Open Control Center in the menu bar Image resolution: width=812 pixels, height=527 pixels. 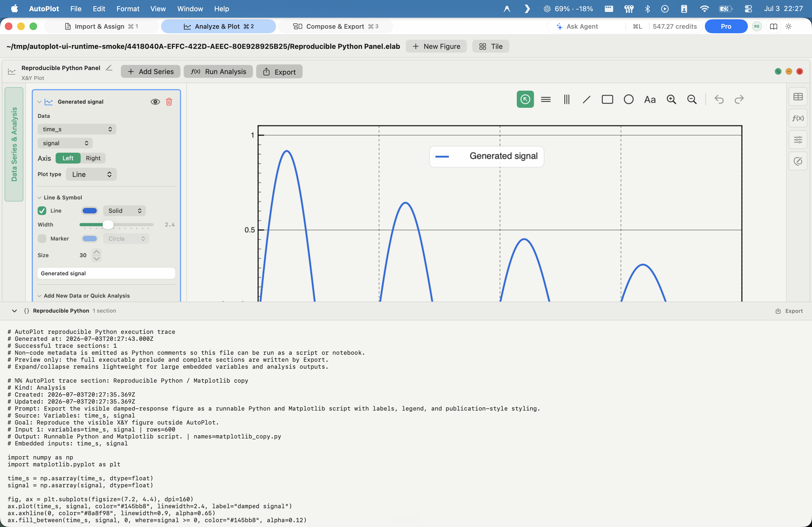coord(748,9)
